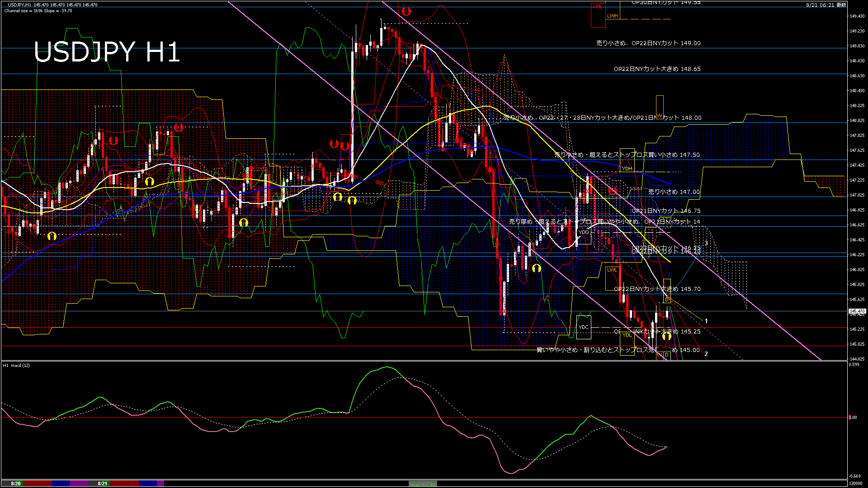
Task: Click the 8/21 date marker
Action: 103,483
